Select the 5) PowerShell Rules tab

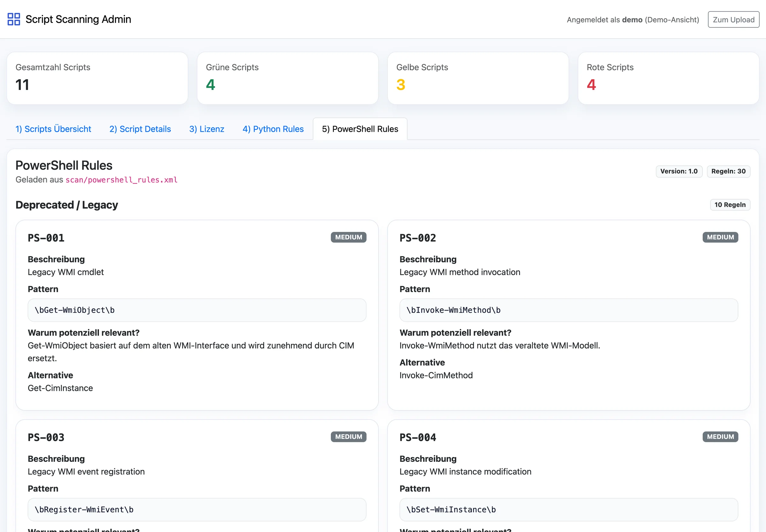[x=360, y=129]
